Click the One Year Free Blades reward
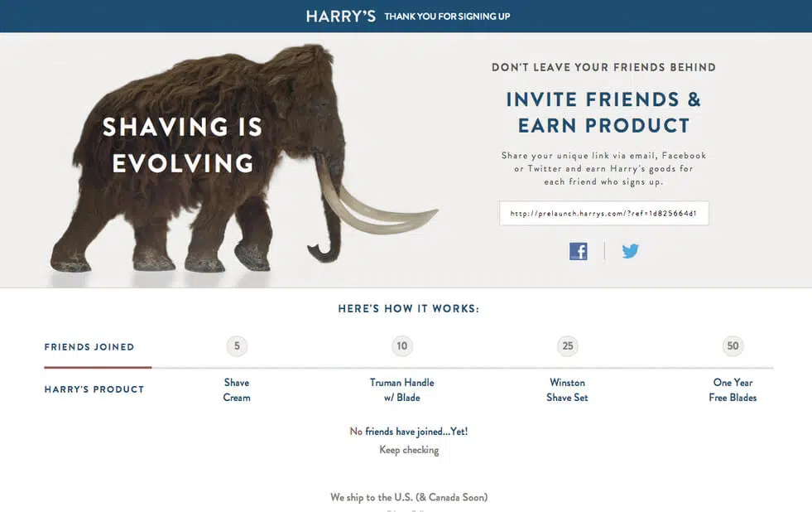This screenshot has height=512, width=812. pyautogui.click(x=733, y=390)
